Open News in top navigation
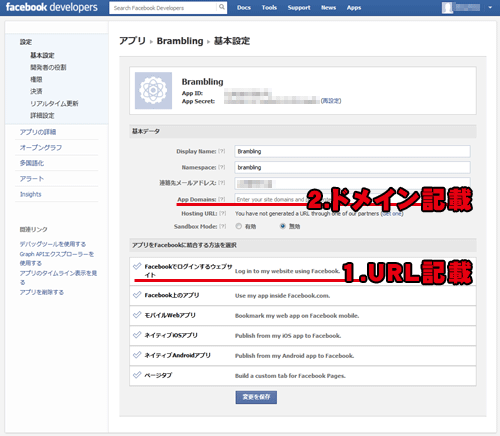Image resolution: width=500 pixels, height=436 pixels. 328,7
